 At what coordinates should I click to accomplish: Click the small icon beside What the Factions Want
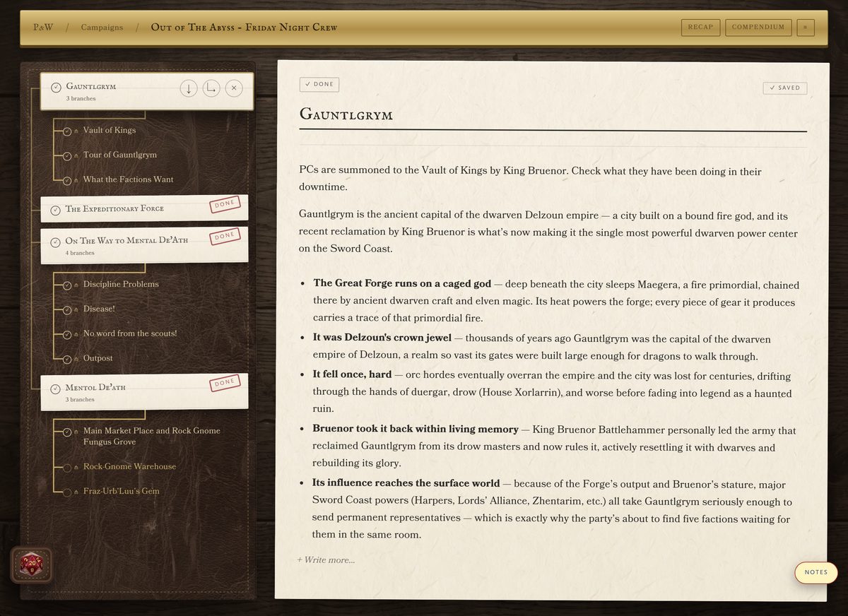[x=76, y=181]
